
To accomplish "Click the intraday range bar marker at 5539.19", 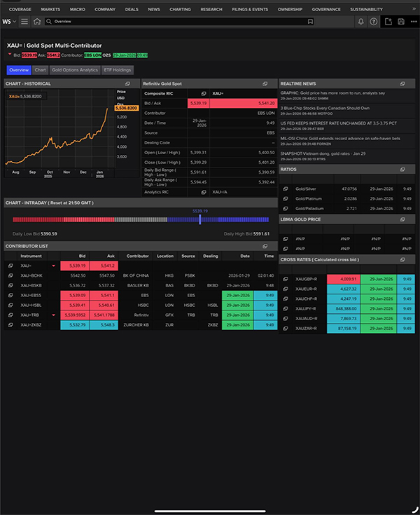I will tap(200, 219).
